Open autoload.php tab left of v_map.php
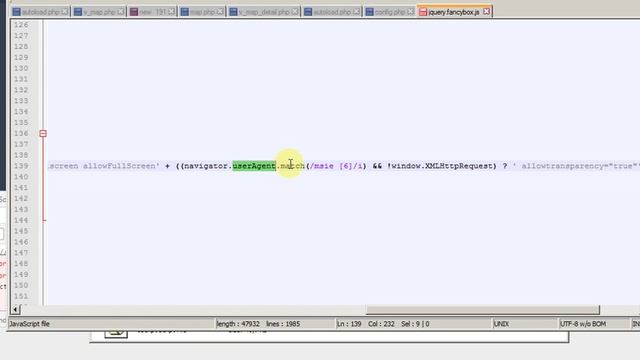 coord(40,12)
